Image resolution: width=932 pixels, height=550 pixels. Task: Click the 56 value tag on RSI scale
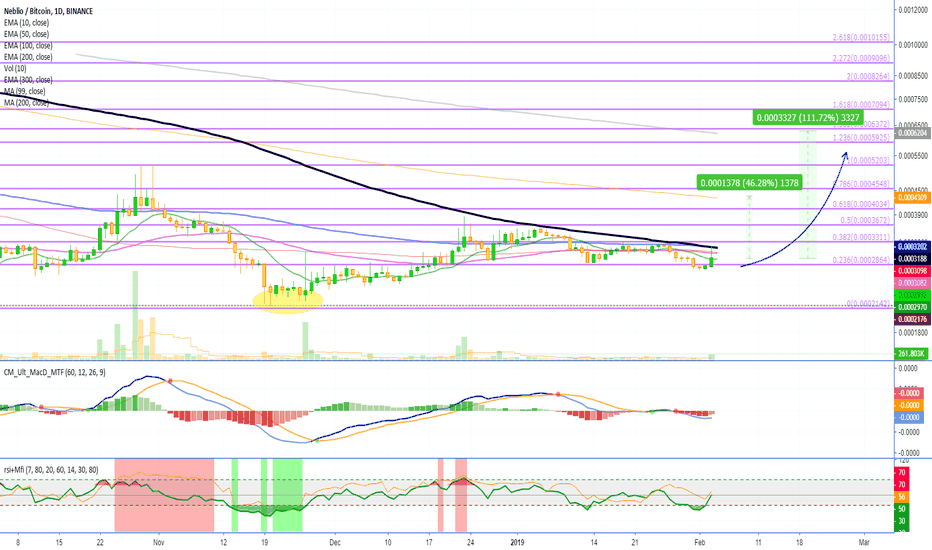click(x=902, y=497)
